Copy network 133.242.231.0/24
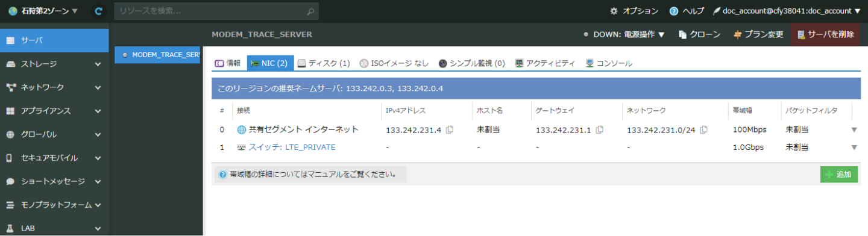This screenshot has width=868, height=236. [x=703, y=129]
